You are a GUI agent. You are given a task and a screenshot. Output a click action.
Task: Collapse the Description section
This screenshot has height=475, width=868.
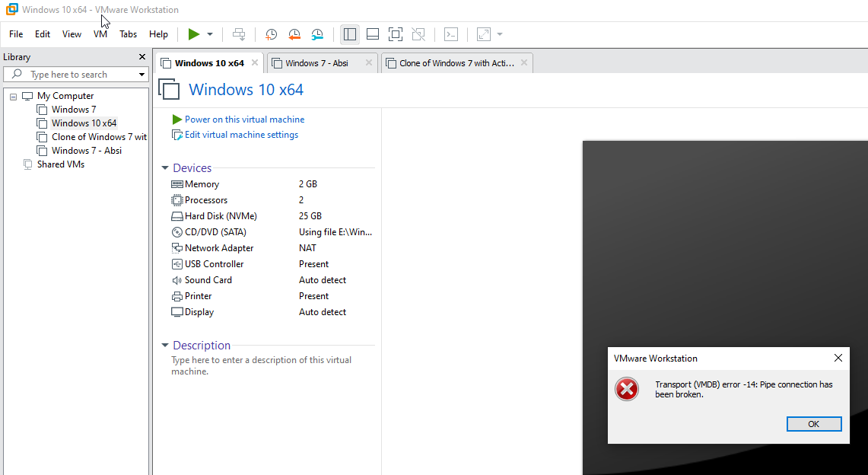click(x=165, y=345)
